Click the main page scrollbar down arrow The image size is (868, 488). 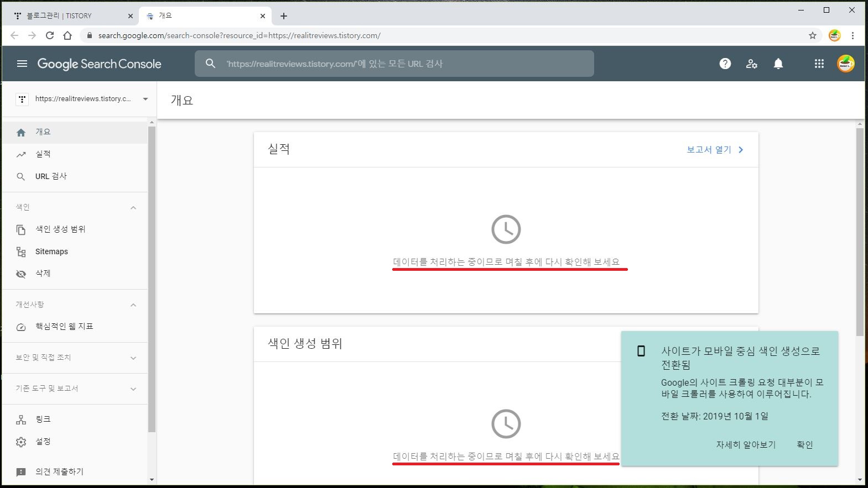860,480
